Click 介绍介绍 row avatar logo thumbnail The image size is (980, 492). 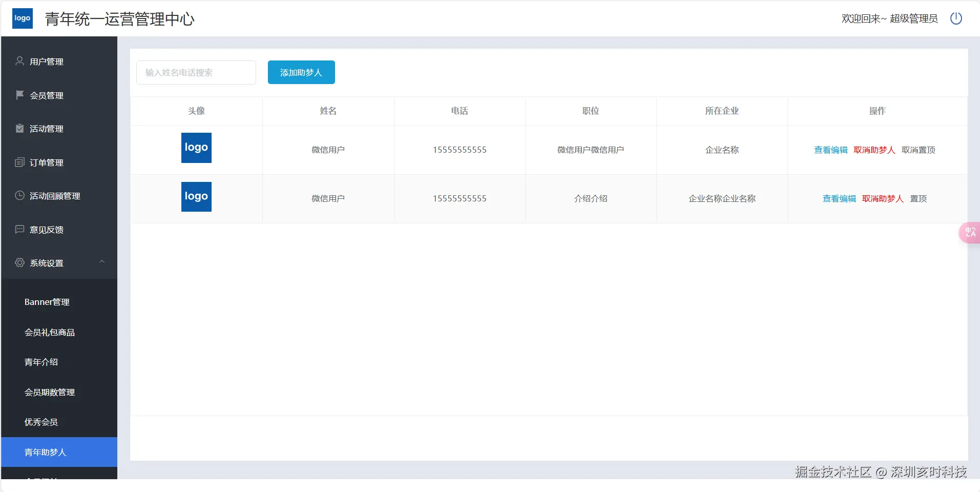click(x=196, y=197)
